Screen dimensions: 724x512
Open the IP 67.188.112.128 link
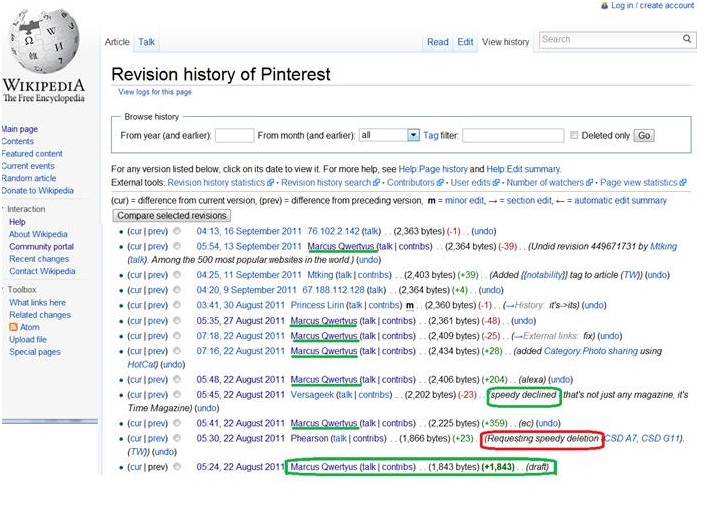333,290
